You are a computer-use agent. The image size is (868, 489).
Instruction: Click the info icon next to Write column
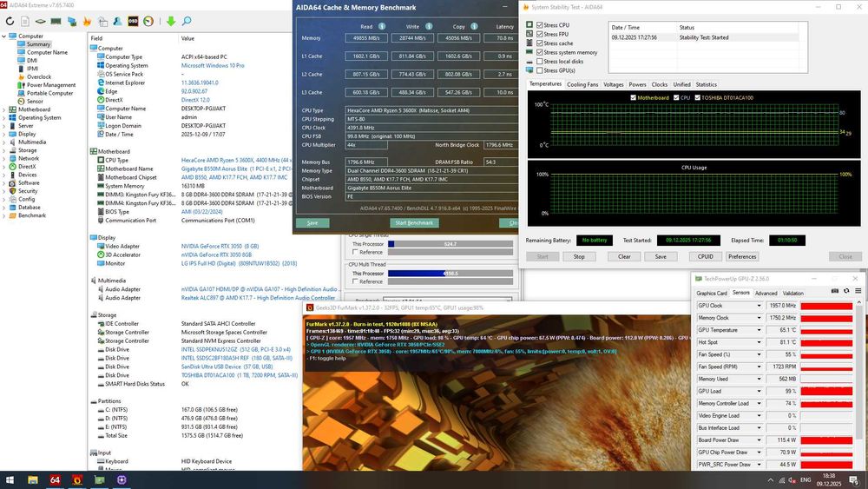click(429, 26)
